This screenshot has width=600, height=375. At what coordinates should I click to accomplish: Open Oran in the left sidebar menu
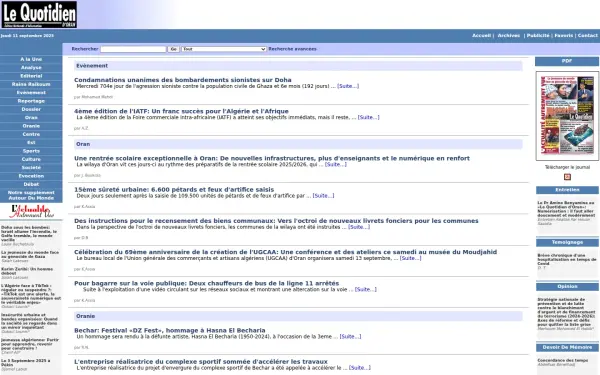(31, 118)
